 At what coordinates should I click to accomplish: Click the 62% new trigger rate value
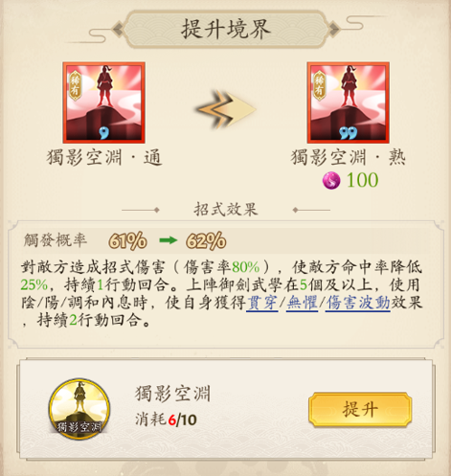point(206,240)
